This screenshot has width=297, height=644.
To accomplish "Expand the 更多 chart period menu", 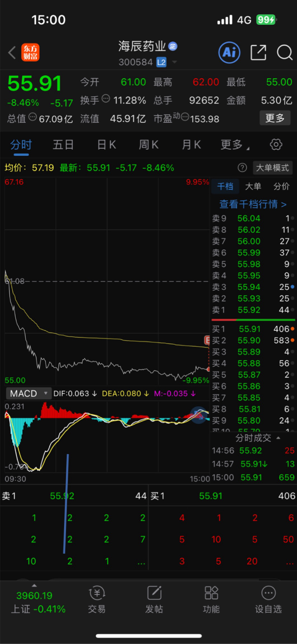I will (x=235, y=145).
